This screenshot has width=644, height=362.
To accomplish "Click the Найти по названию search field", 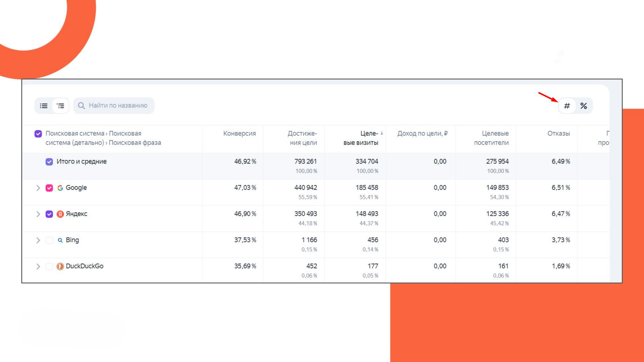I will [118, 106].
